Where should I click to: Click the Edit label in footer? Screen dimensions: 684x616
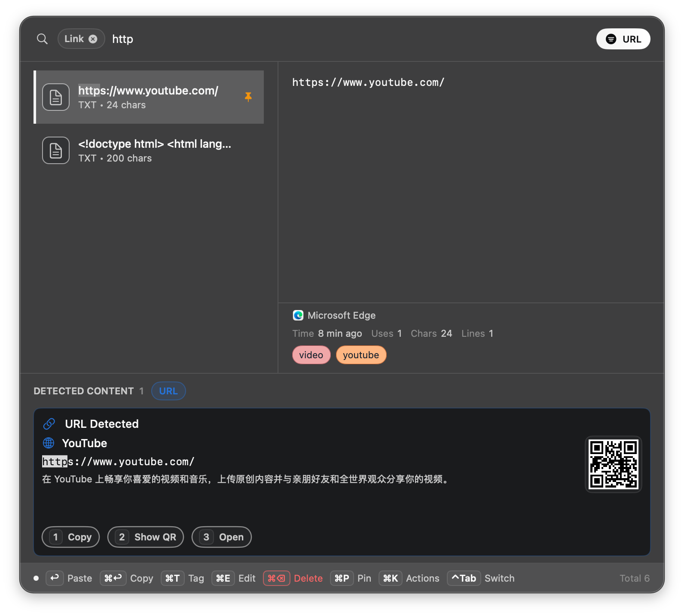(247, 578)
